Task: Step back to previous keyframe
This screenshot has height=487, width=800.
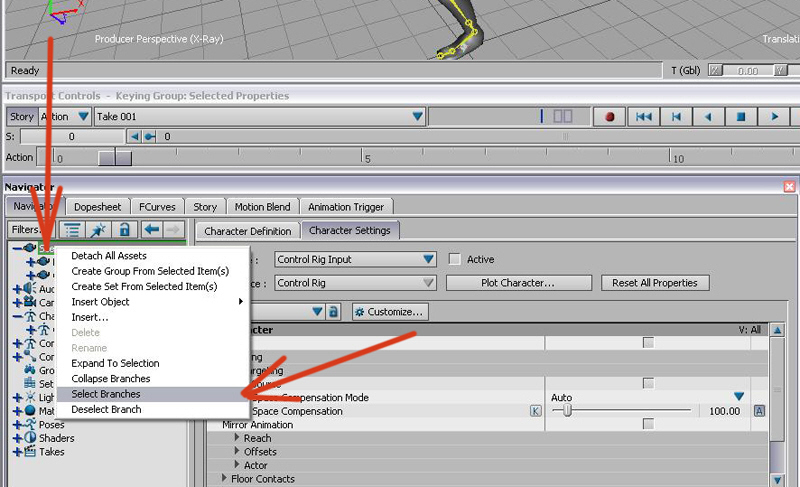Action: pyautogui.click(x=677, y=117)
